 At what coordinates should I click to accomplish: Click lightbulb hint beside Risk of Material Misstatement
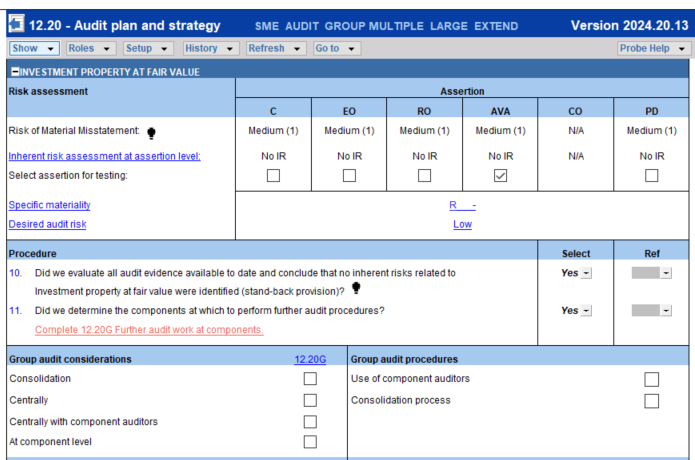pyautogui.click(x=151, y=133)
